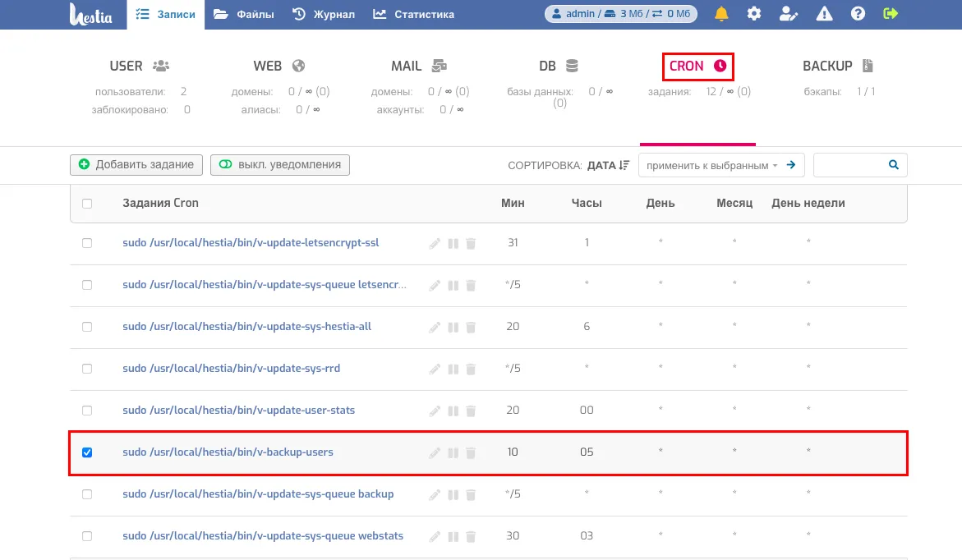
Task: Suspend the v-update-user-stats job
Action: point(453,411)
